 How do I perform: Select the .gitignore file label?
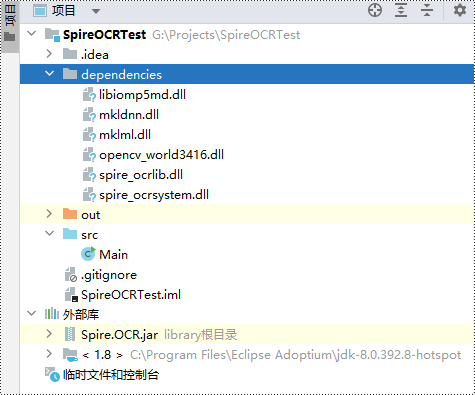109,275
